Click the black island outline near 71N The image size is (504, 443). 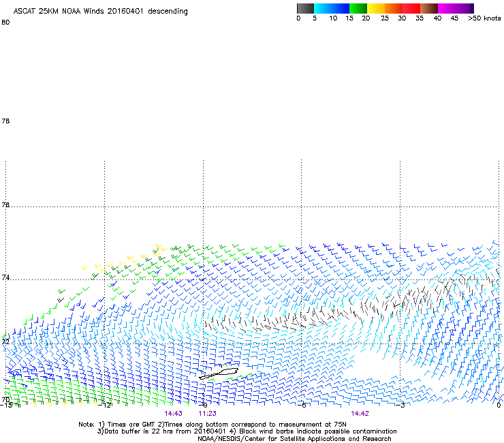pos(219,373)
